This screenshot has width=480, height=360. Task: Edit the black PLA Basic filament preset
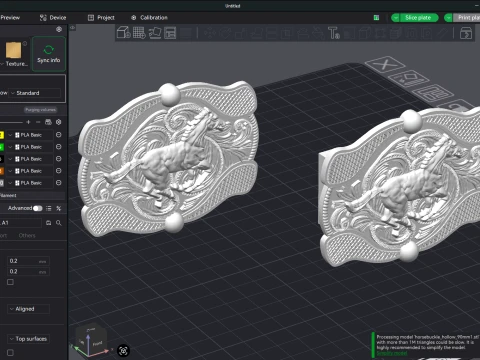click(x=59, y=159)
